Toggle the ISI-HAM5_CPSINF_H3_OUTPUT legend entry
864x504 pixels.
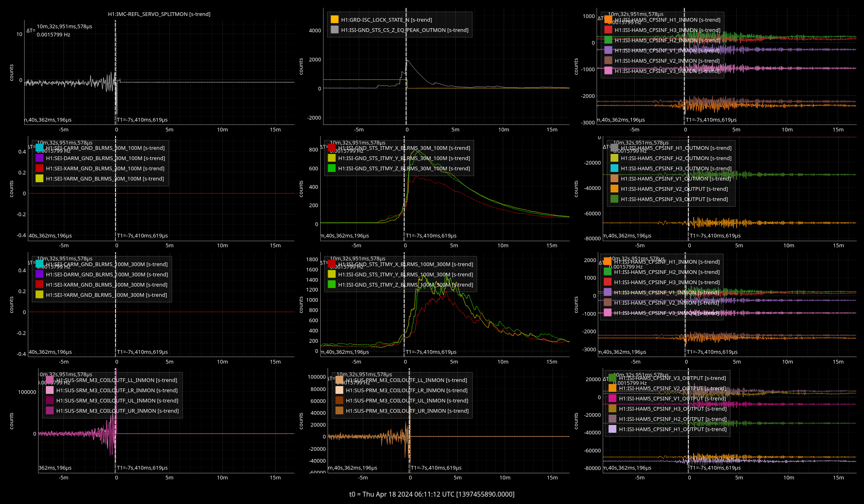(667, 409)
